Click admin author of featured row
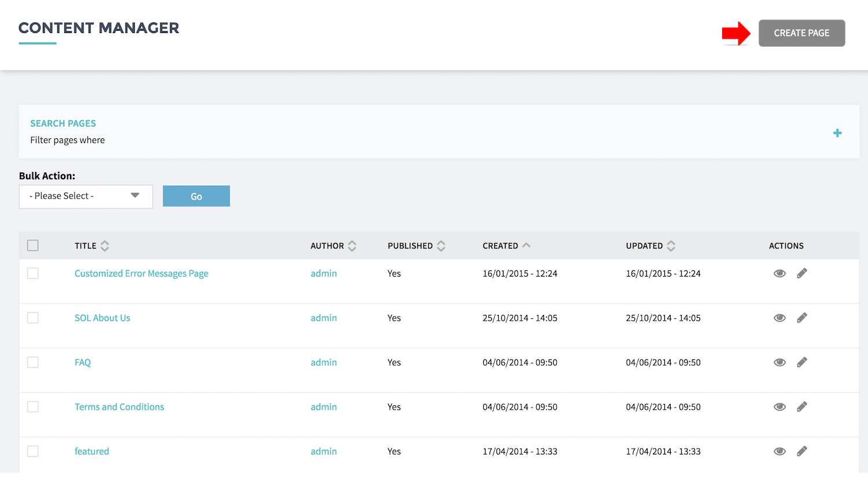 pos(323,451)
